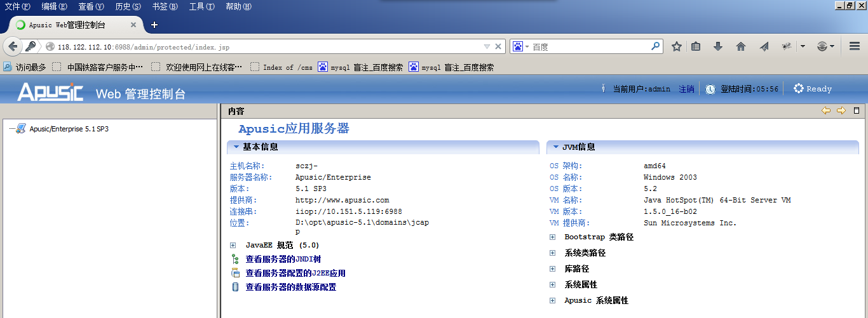This screenshot has width=868, height=318.
Task: Expand the 库路径 section
Action: (x=553, y=268)
